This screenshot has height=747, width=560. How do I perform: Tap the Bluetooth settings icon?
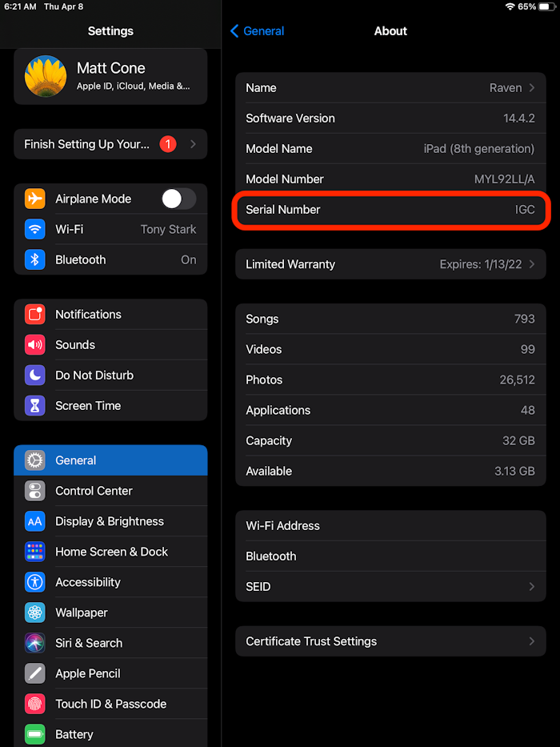34,259
